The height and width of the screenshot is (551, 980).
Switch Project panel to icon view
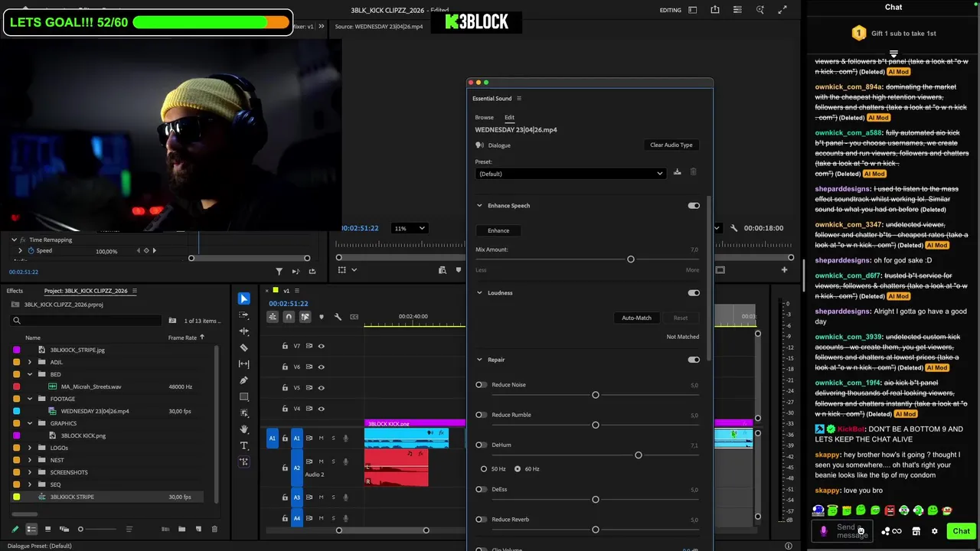[47, 529]
